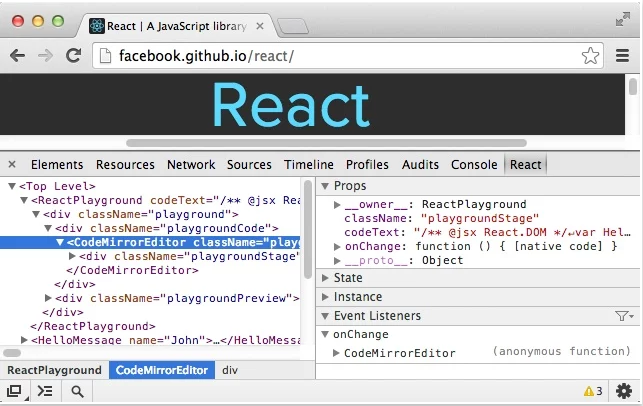643x406 pixels.
Task: Open the Audits tab
Action: point(420,164)
